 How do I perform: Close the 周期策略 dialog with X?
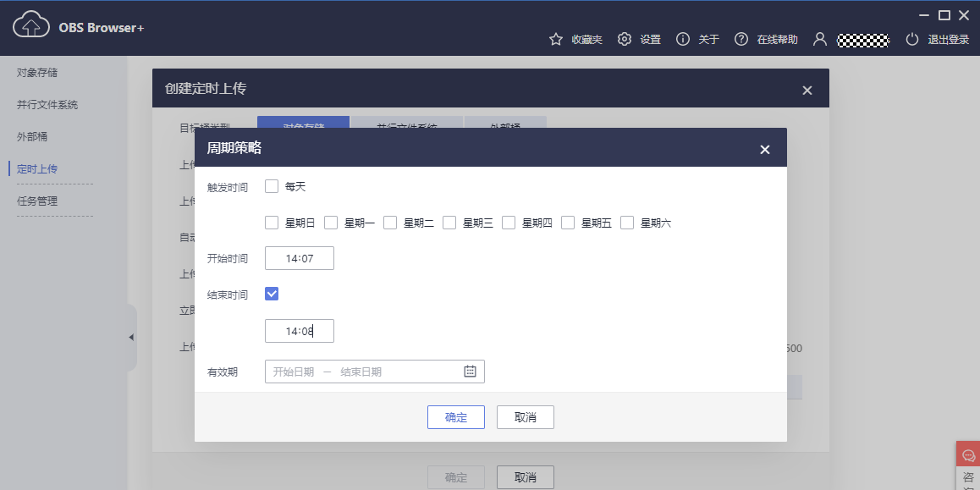point(765,150)
